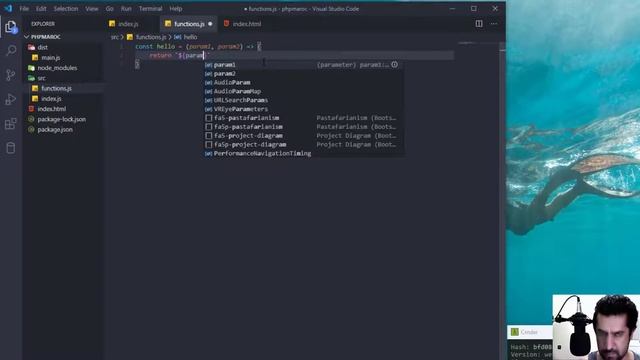
Task: Click the VS Code logo icon
Action: click(x=8, y=8)
